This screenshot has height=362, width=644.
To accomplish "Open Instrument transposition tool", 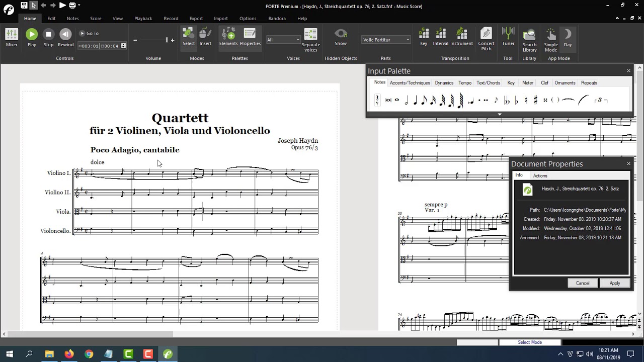I will coord(461,37).
